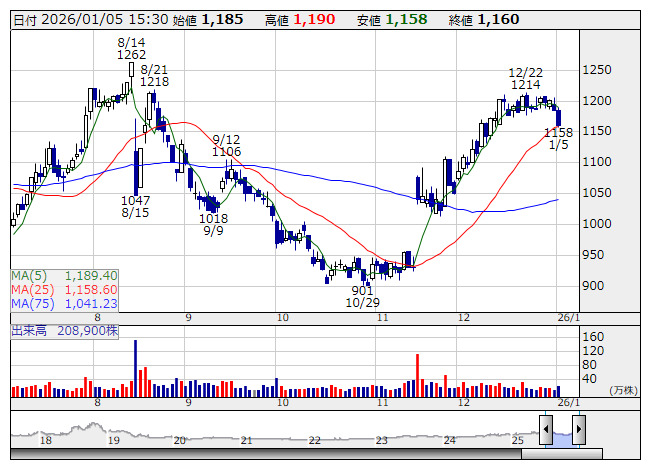The image size is (653, 470).
Task: Click the left range slider arrow handle
Action: pos(546,429)
